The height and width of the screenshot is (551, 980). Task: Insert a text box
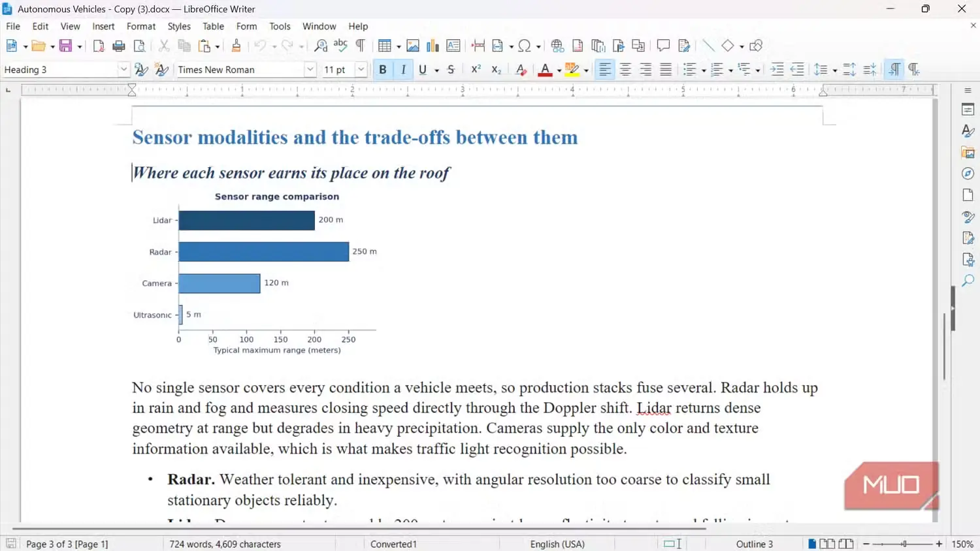[453, 46]
